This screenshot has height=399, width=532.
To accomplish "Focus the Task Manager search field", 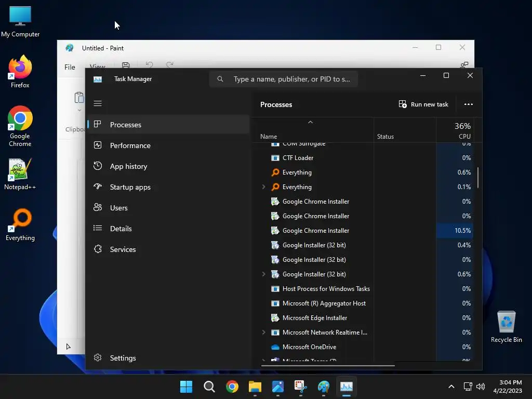I will (x=284, y=79).
